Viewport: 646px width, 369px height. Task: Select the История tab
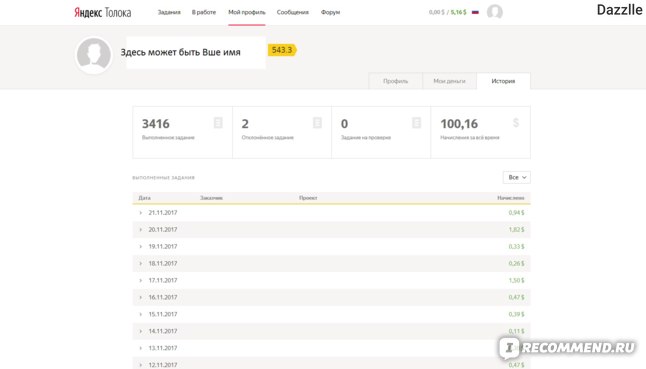point(503,81)
